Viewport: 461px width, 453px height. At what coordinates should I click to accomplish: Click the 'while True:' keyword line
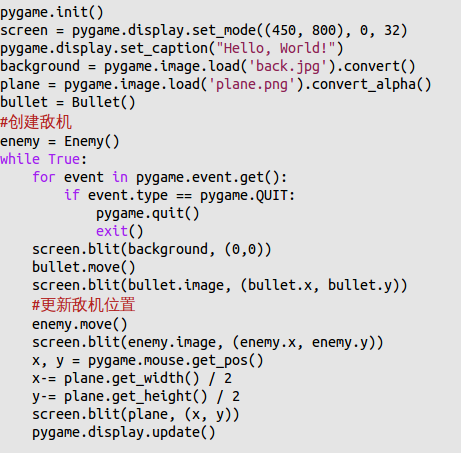[43, 159]
